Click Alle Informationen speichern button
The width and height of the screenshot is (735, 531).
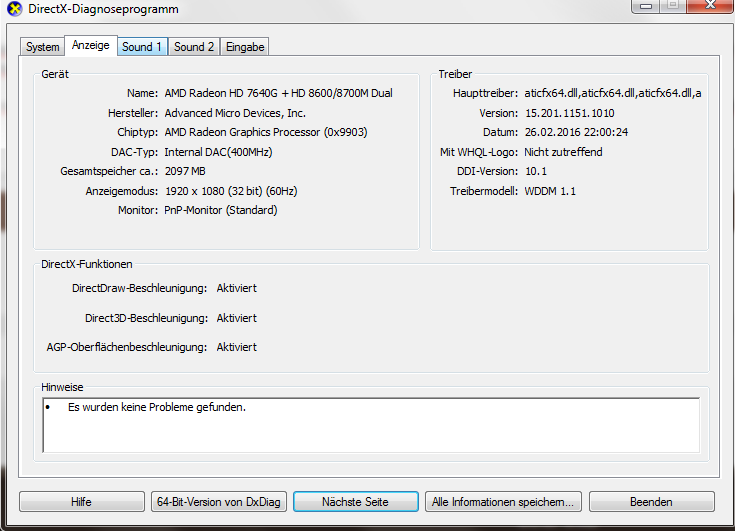502,502
